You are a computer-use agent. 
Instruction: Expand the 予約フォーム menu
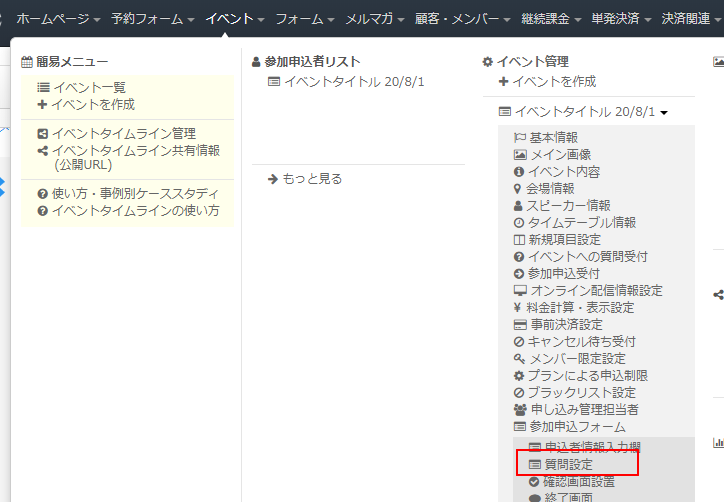[x=152, y=18]
